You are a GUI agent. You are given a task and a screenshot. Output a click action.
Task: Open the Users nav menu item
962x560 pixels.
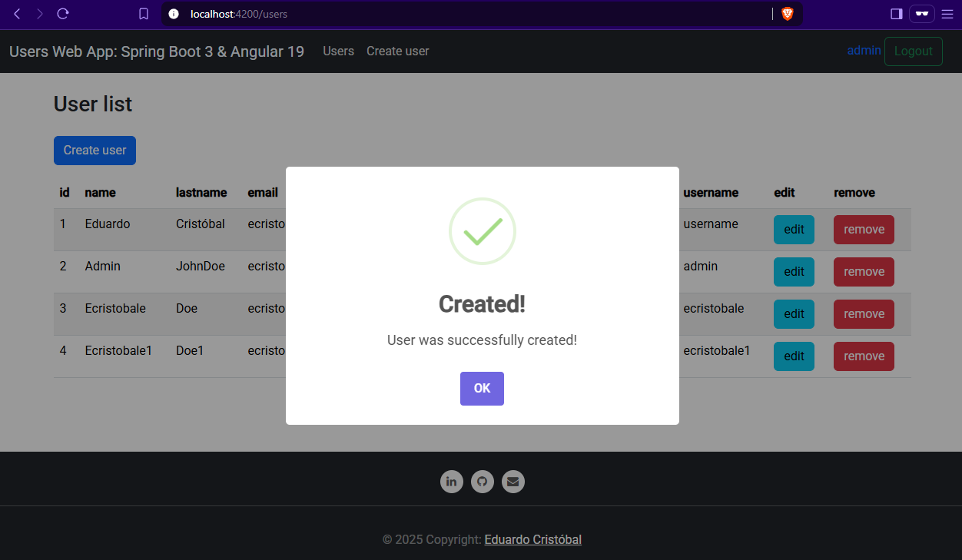pyautogui.click(x=338, y=51)
